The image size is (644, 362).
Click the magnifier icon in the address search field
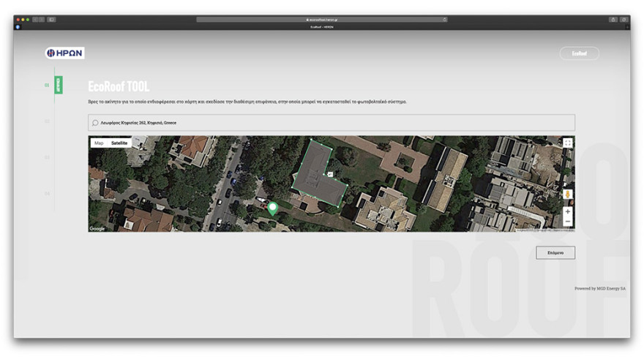(x=95, y=123)
